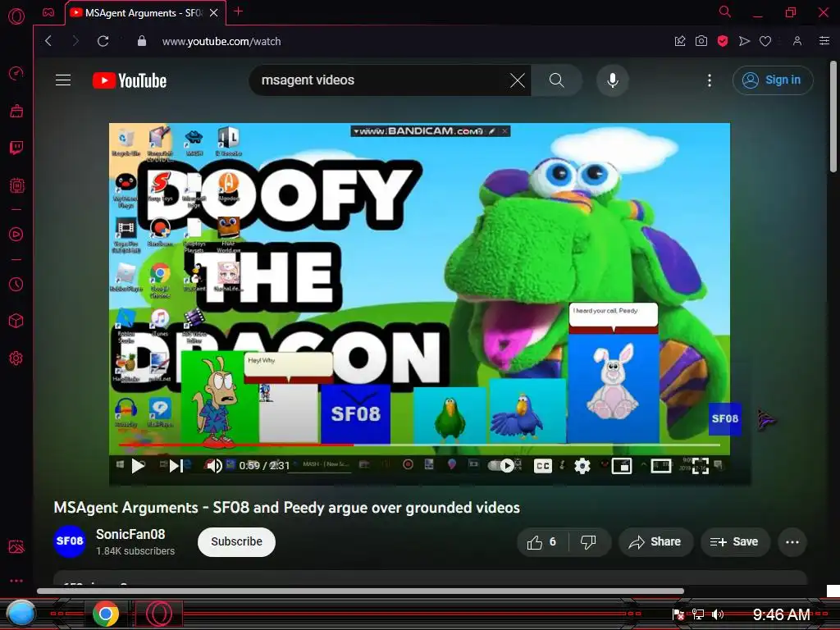
Task: Open History clock icon in sidebar
Action: [16, 284]
